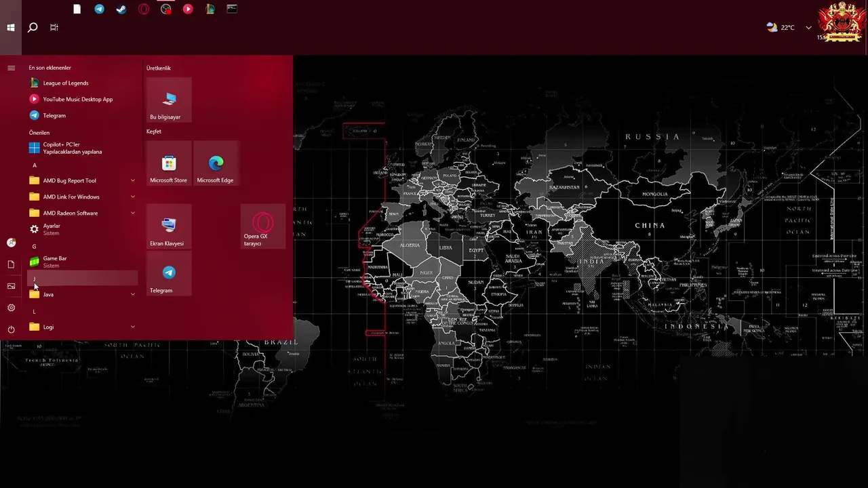Viewport: 868px width, 488px height.
Task: Open Ayarlar in the app list
Action: (83, 229)
